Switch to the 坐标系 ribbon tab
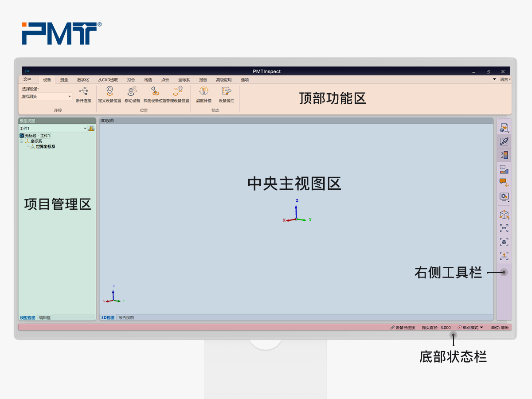 (x=184, y=80)
